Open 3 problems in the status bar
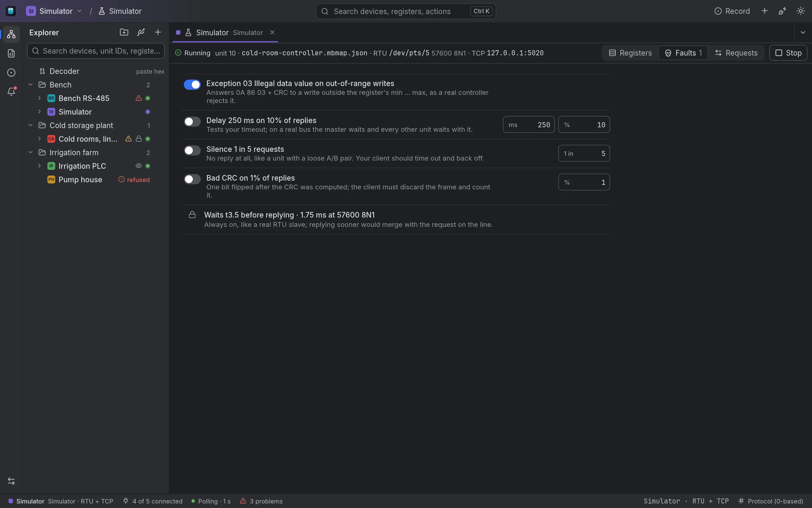Screen dimensions: 812x508 pyautogui.click(x=261, y=501)
